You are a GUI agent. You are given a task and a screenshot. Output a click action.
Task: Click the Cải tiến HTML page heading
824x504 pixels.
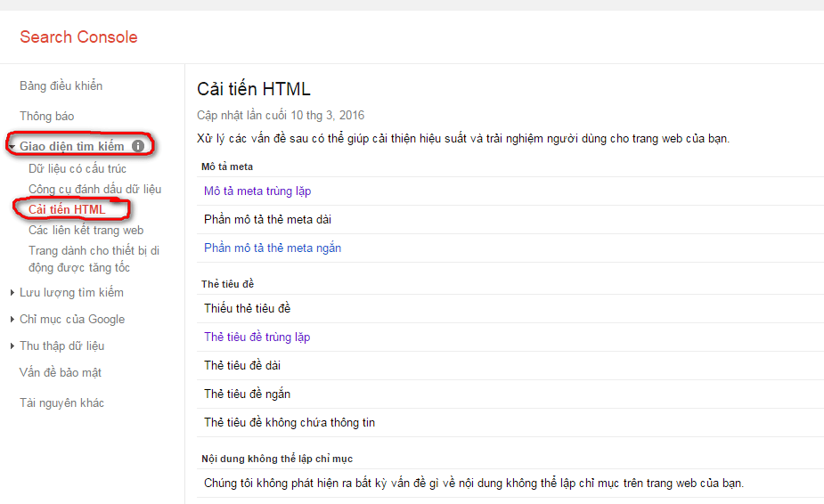(x=254, y=89)
